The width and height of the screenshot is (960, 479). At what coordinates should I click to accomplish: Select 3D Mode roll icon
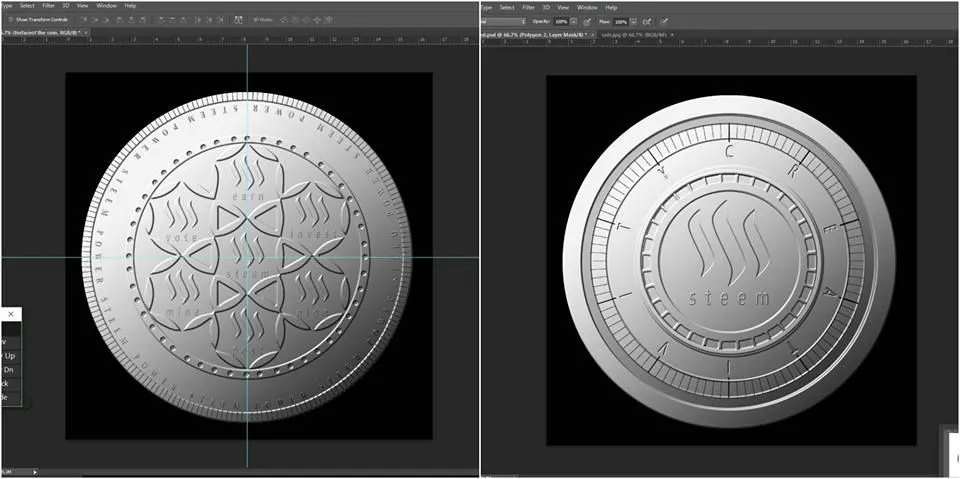(x=294, y=20)
